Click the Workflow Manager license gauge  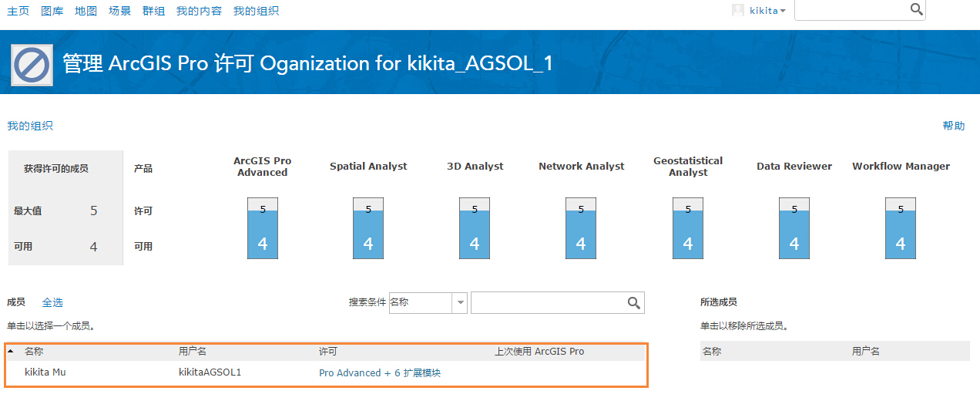click(901, 227)
